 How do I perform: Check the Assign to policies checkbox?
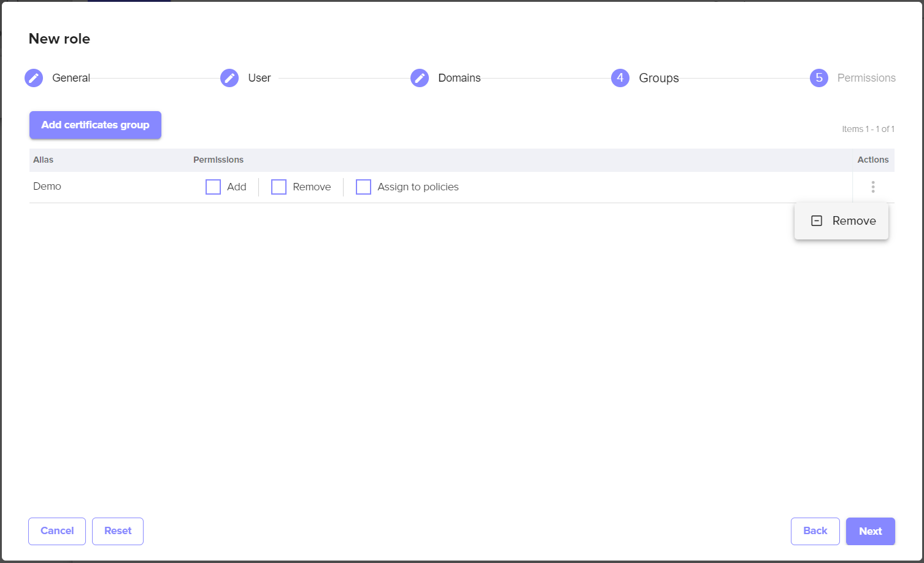363,187
